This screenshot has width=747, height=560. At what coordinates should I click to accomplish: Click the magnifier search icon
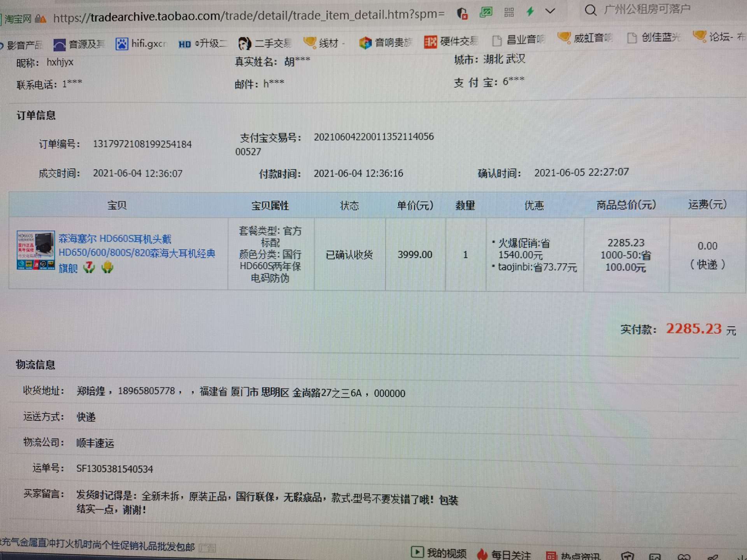590,10
